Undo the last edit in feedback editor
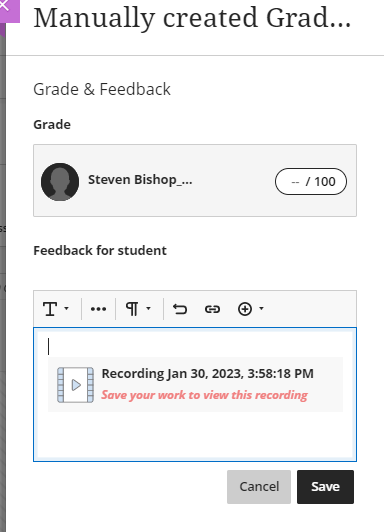 point(180,309)
